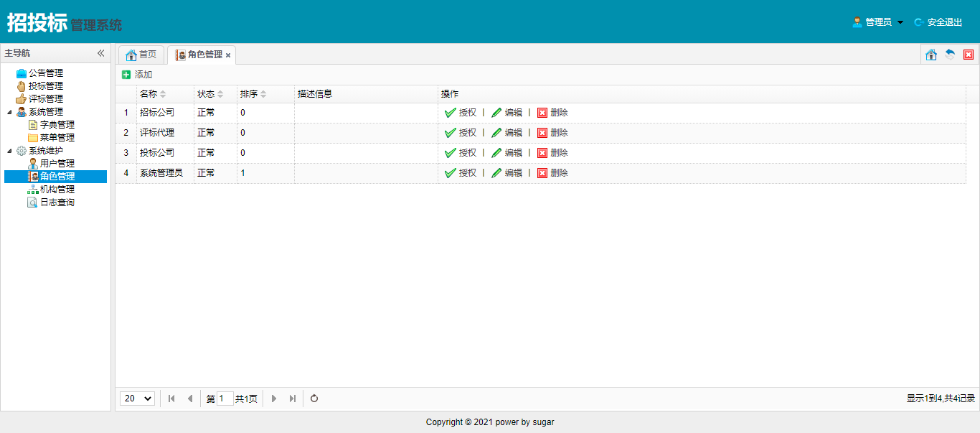Click the home icon at tab bar right

point(931,55)
